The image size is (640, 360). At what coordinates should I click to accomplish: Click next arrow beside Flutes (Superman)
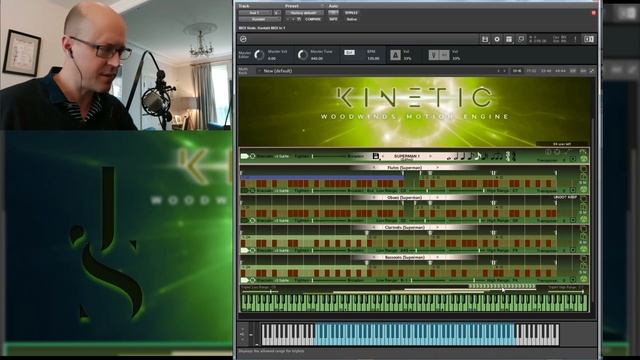(438, 167)
